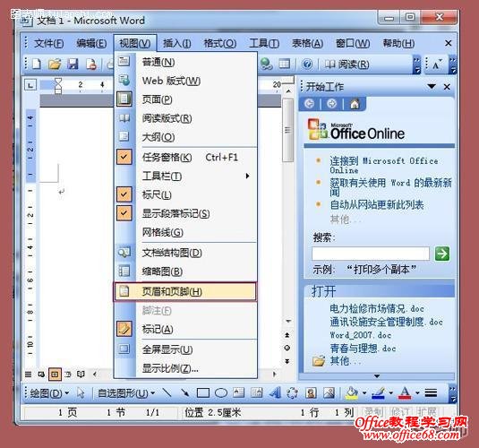Go forward in the task pane
Image resolution: width=479 pixels, height=448 pixels.
pos(332,104)
